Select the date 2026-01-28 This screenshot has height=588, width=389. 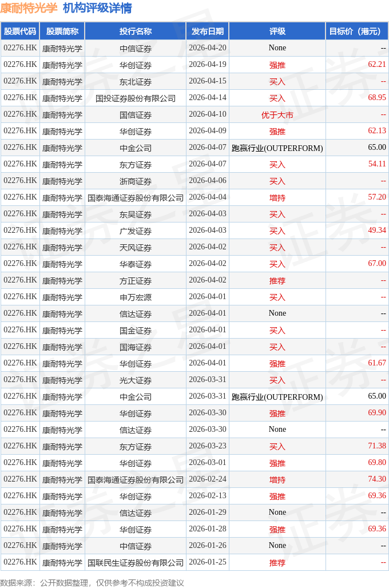pos(208,529)
